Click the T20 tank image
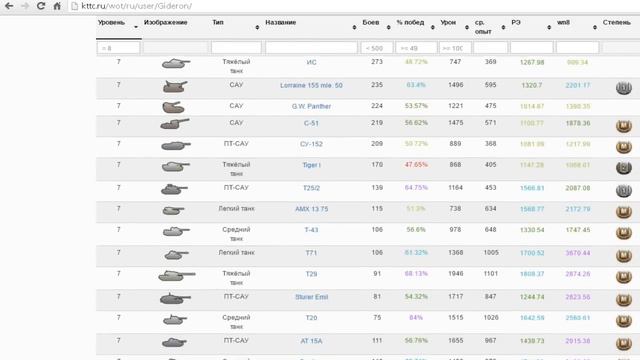 [175, 320]
